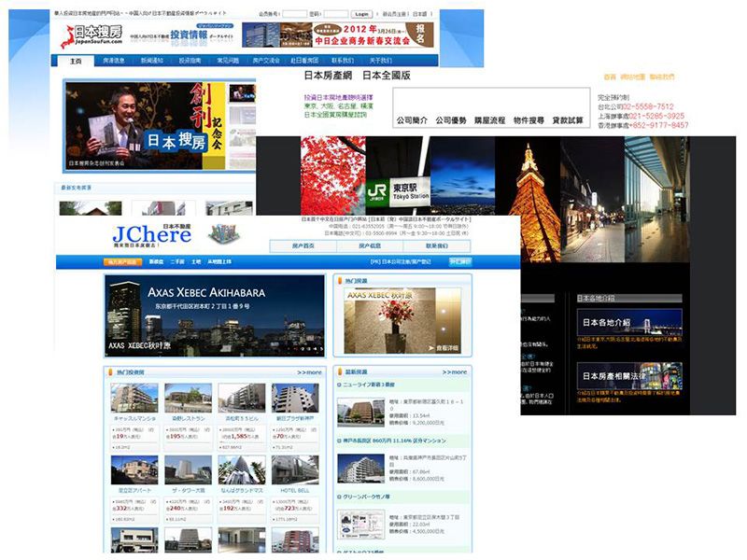The image size is (747, 560).
Task: Open the 投资指南 navigation tab
Action: coord(189,62)
